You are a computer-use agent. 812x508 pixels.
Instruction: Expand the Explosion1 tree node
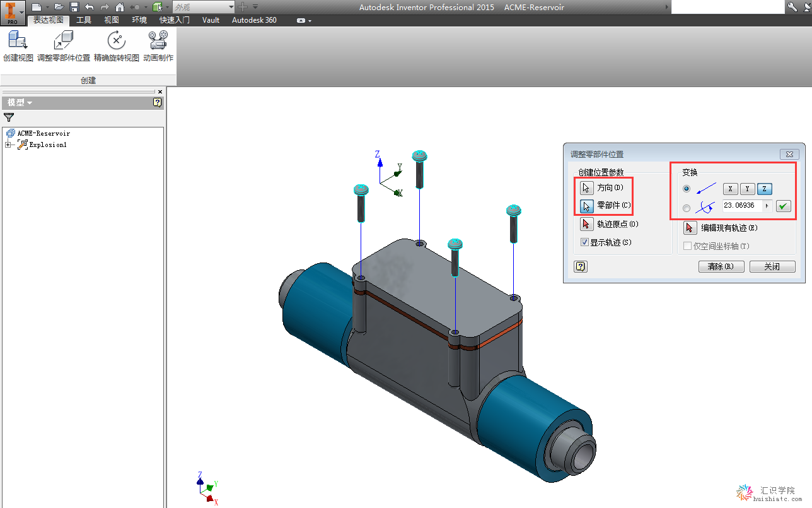[8, 145]
